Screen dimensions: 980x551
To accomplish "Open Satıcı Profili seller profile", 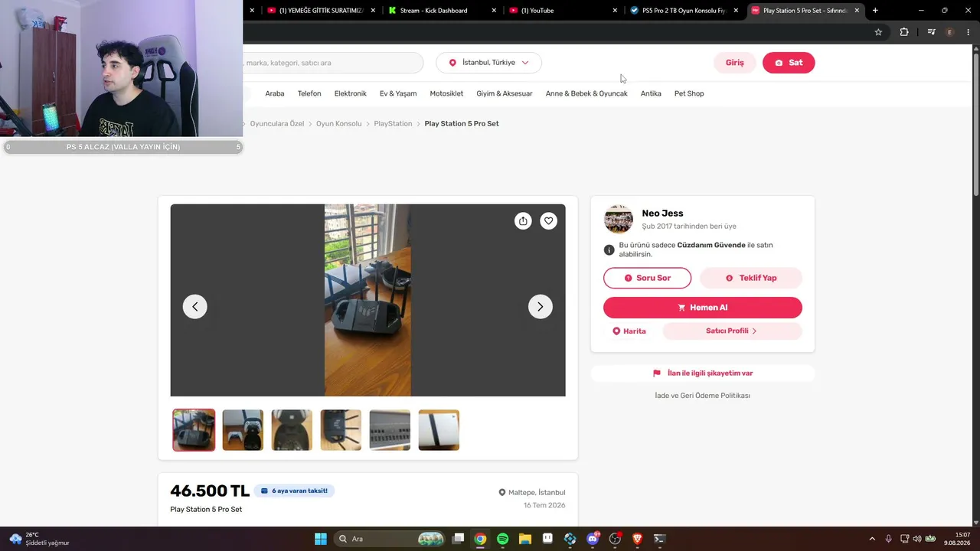I will point(732,331).
